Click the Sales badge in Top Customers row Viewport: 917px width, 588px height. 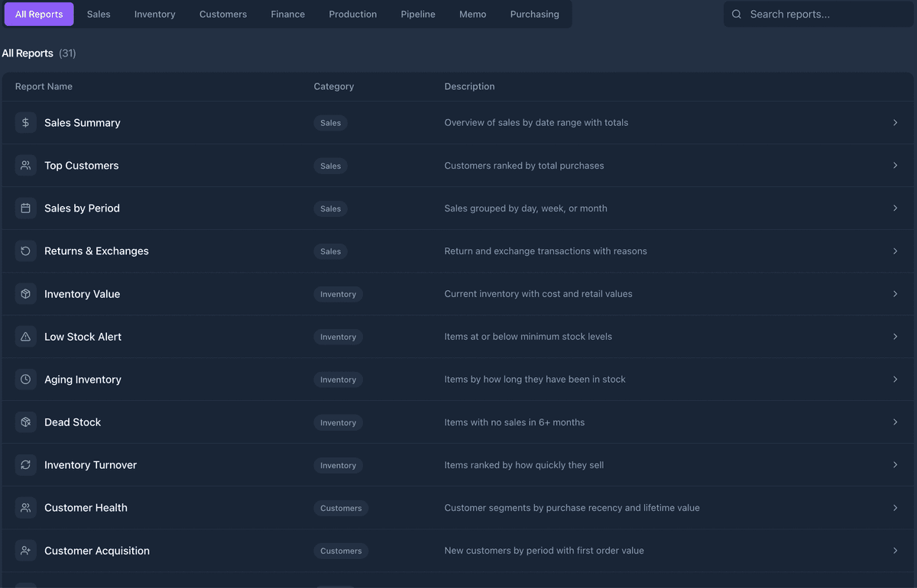pos(330,165)
